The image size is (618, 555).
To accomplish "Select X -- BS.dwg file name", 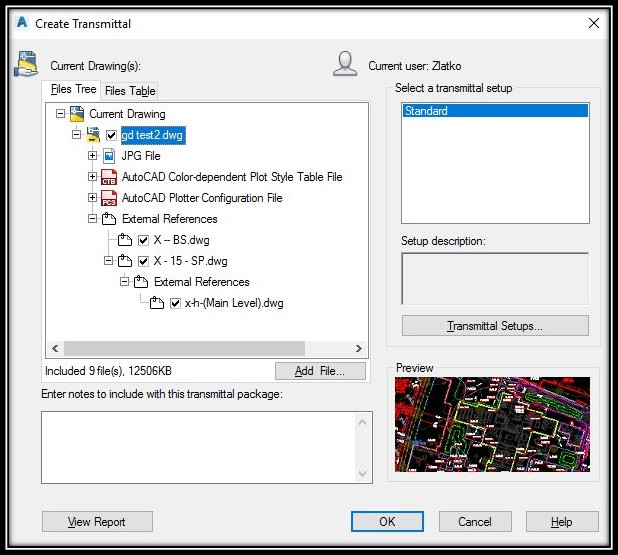I will pos(181,240).
